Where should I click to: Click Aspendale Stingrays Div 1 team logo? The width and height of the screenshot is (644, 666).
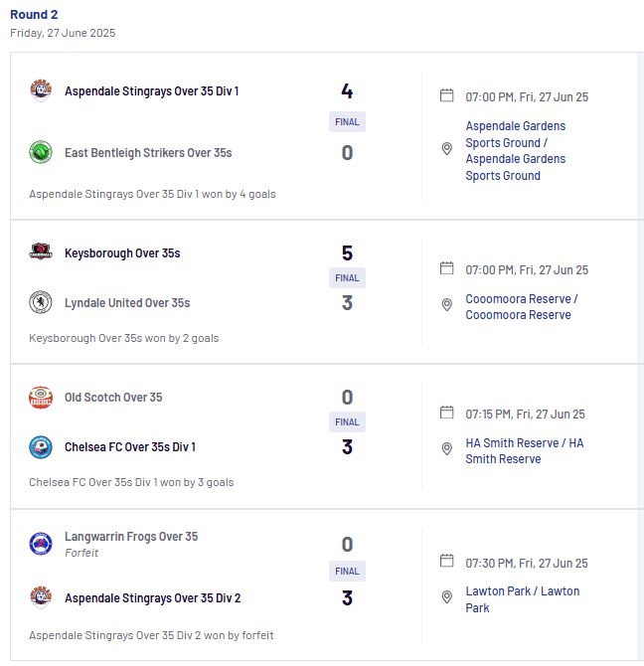coord(41,90)
